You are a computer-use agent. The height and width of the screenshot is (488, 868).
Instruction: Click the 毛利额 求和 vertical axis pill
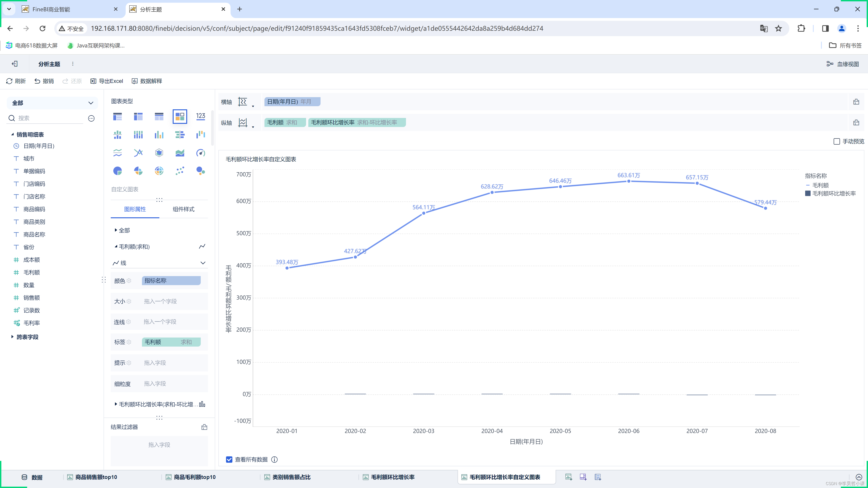(285, 123)
